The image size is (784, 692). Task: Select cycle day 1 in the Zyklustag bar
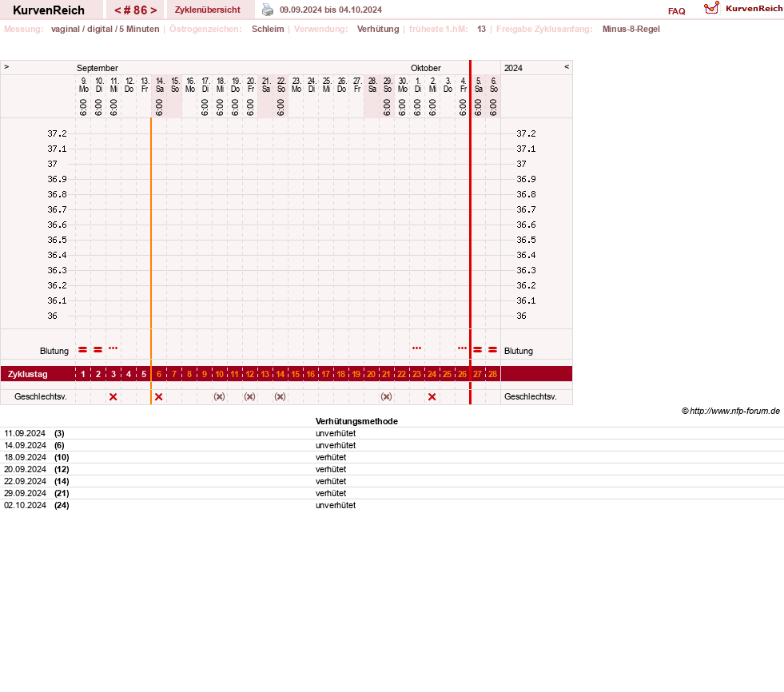pyautogui.click(x=83, y=374)
